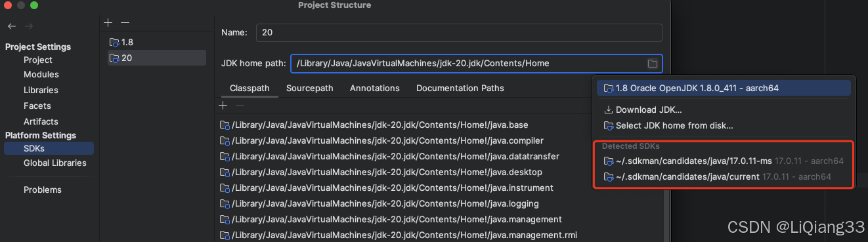Open Project settings page
The height and width of the screenshot is (242, 868).
[38, 60]
